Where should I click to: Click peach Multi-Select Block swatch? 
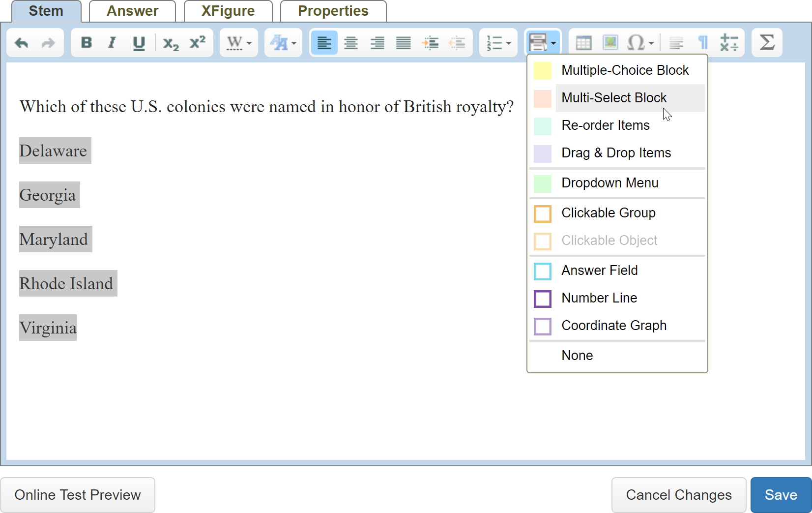pos(543,98)
